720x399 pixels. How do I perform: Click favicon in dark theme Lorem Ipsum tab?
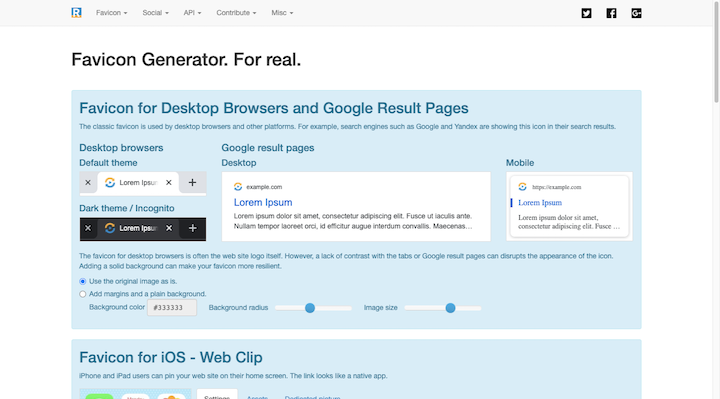110,228
